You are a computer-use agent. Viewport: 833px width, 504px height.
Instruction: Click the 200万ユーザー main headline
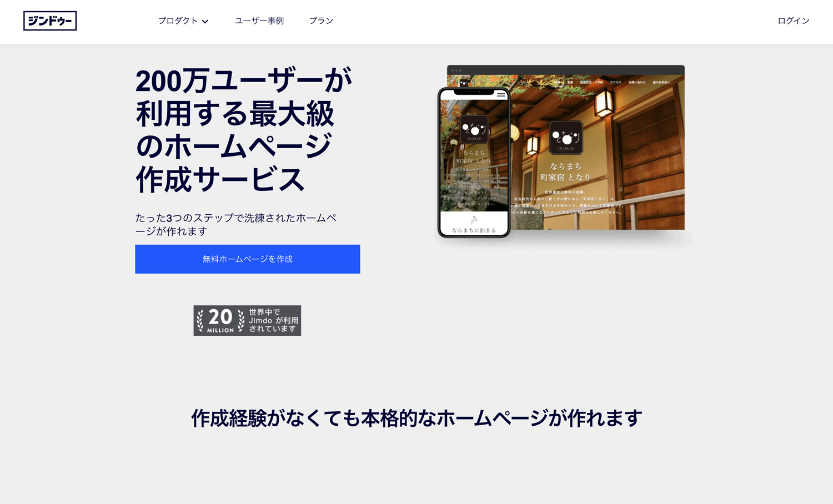[243, 130]
